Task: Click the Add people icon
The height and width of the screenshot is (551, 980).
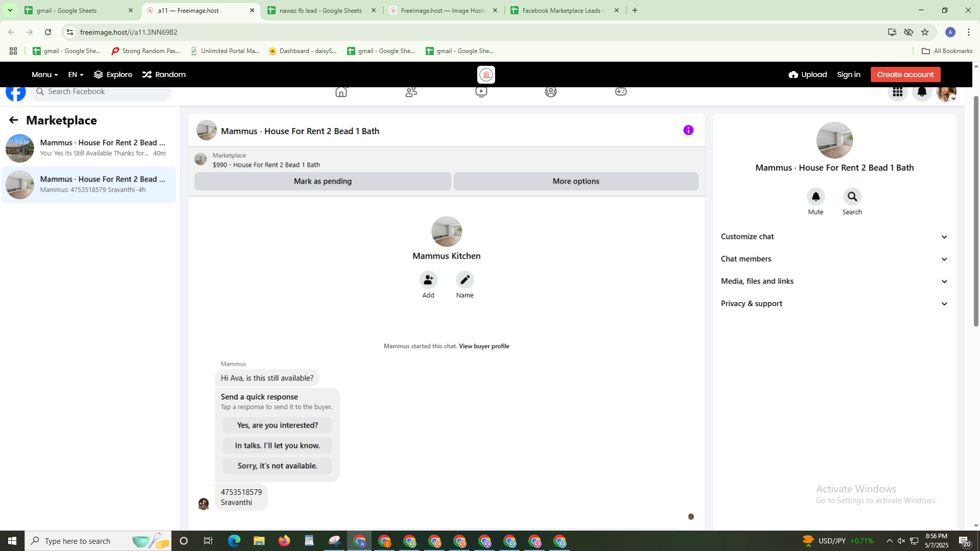Action: pyautogui.click(x=428, y=280)
